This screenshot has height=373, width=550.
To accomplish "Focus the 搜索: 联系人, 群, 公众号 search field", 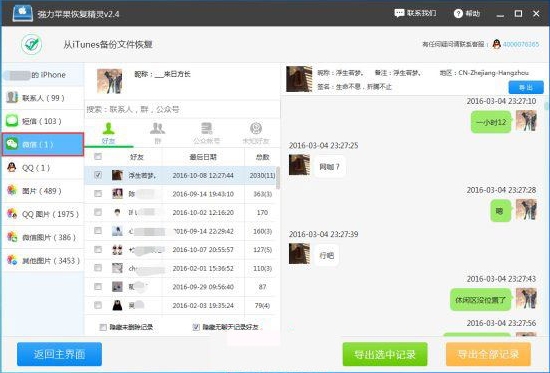I will coord(182,109).
